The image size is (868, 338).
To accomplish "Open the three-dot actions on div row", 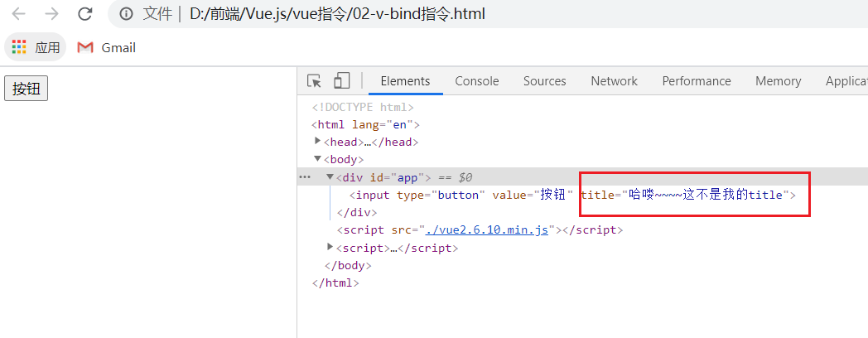I will click(305, 177).
